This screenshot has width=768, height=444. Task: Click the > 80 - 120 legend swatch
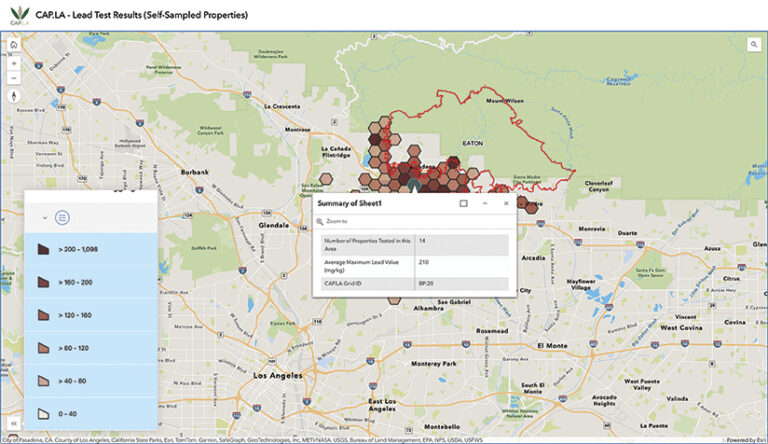pyautogui.click(x=43, y=348)
